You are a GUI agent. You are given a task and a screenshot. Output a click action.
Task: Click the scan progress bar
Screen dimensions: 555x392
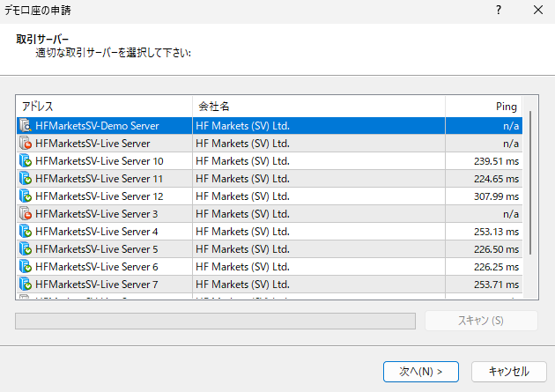coord(215,321)
